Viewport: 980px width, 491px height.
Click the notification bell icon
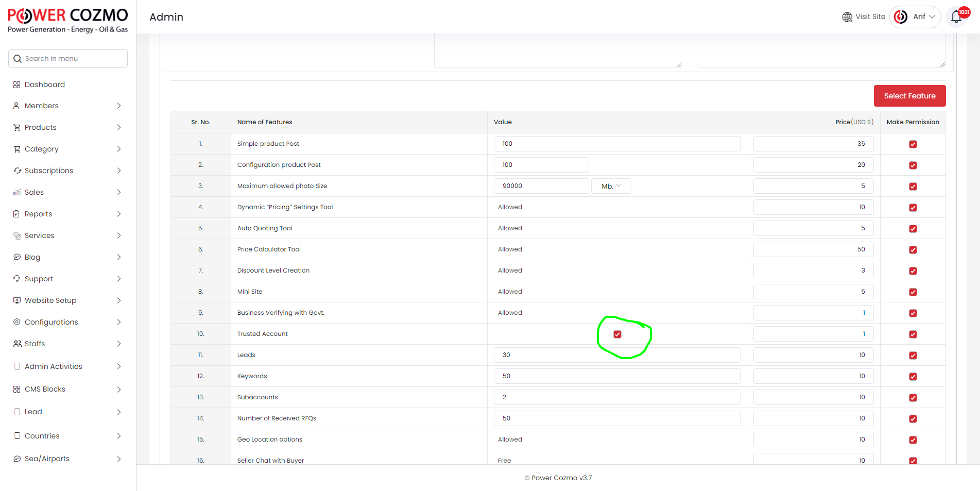coord(956,17)
